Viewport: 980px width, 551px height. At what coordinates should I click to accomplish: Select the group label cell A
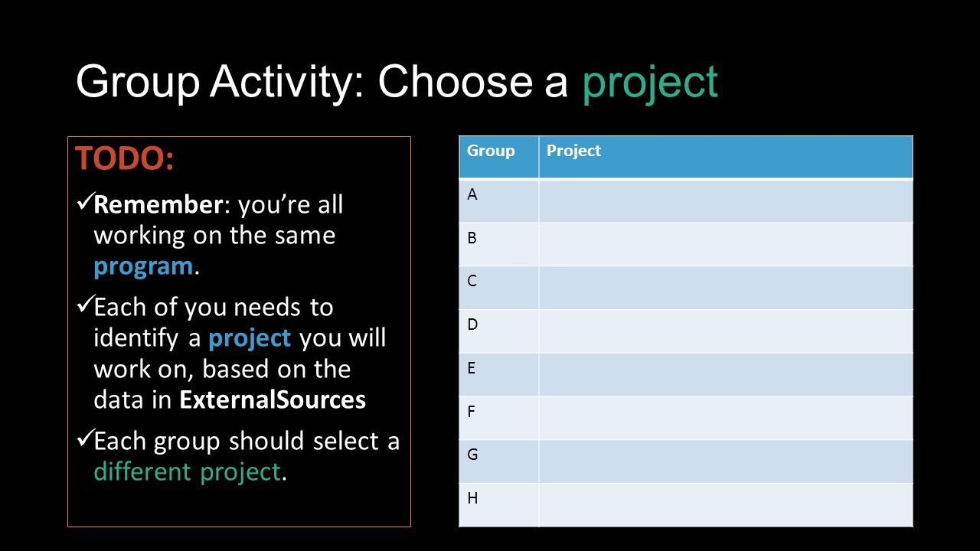point(499,201)
